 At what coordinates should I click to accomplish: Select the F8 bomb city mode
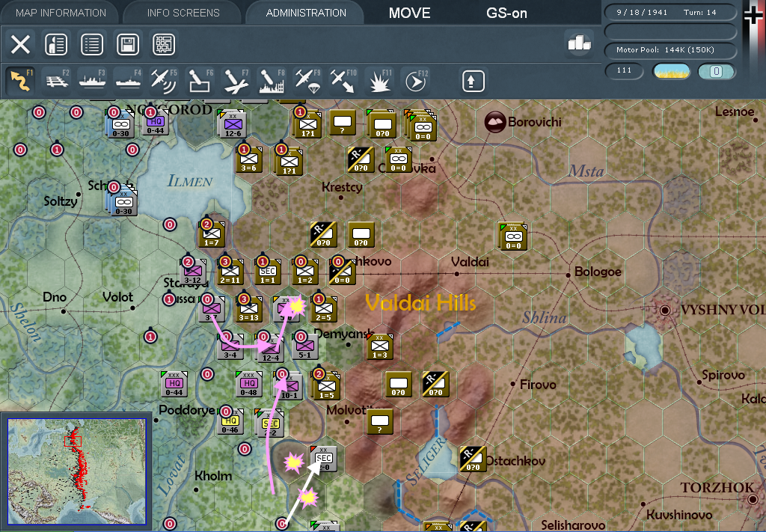(x=272, y=81)
